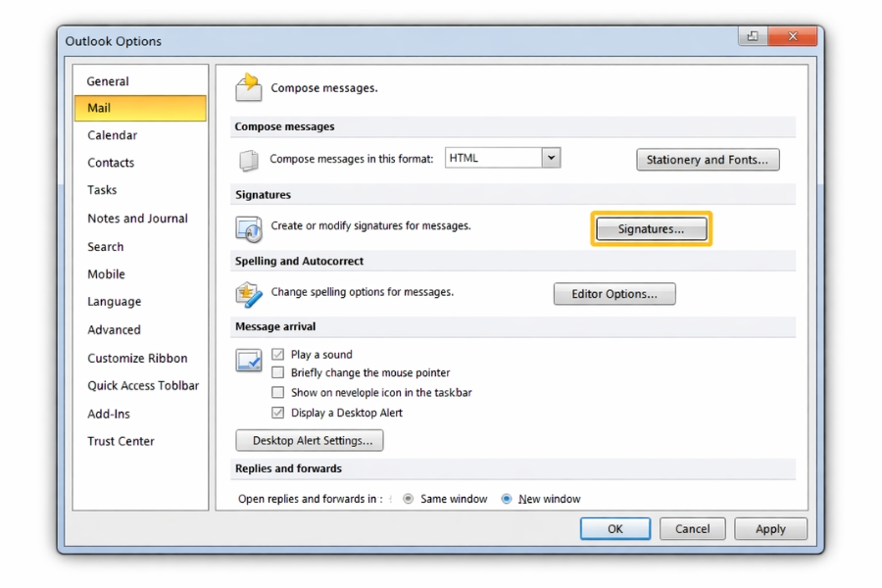882x588 pixels.
Task: Click the restore window icon in title bar
Action: [753, 37]
